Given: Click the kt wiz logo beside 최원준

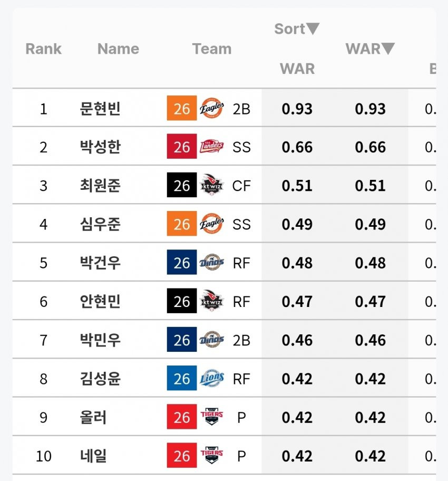Looking at the screenshot, I should [x=212, y=186].
